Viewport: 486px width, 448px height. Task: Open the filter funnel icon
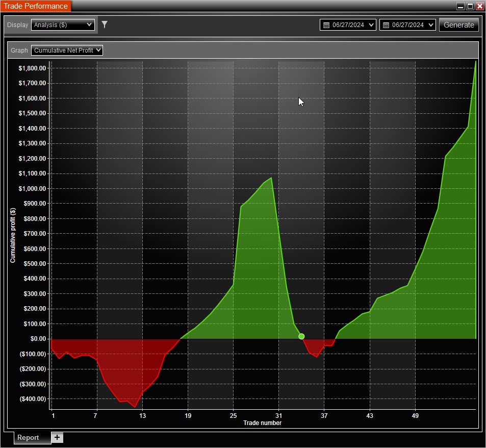point(105,24)
